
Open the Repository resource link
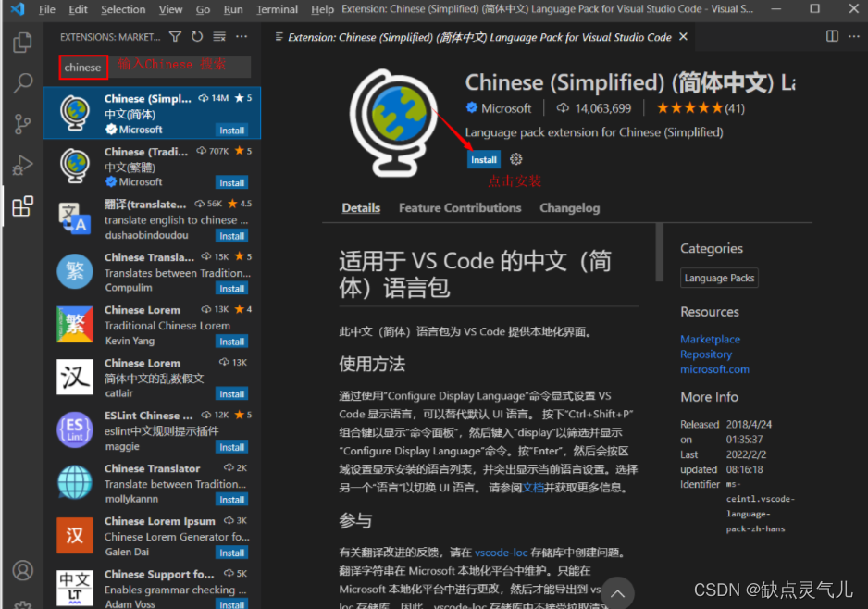[x=706, y=354]
